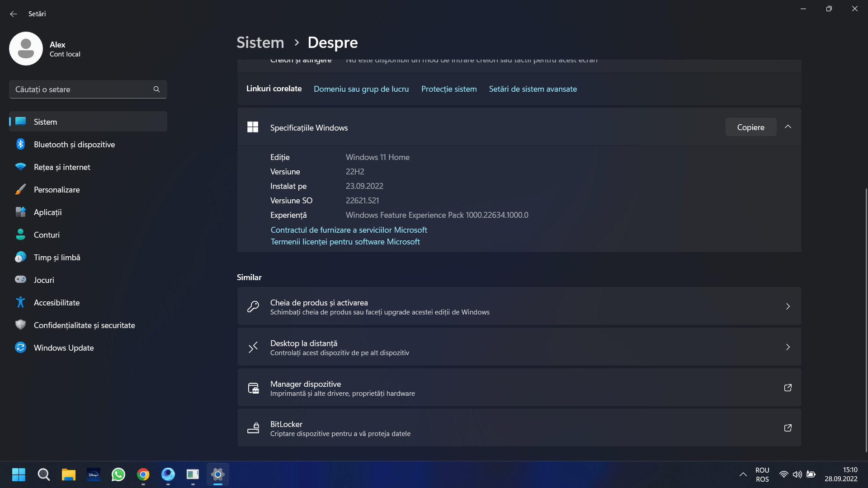
Task: Open the Wi-Fi network tray icon
Action: [784, 474]
